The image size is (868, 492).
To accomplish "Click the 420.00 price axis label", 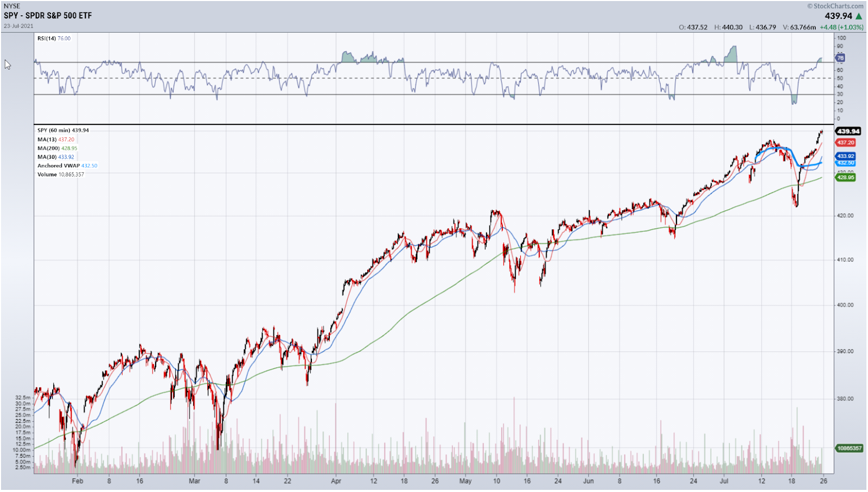I will point(845,216).
